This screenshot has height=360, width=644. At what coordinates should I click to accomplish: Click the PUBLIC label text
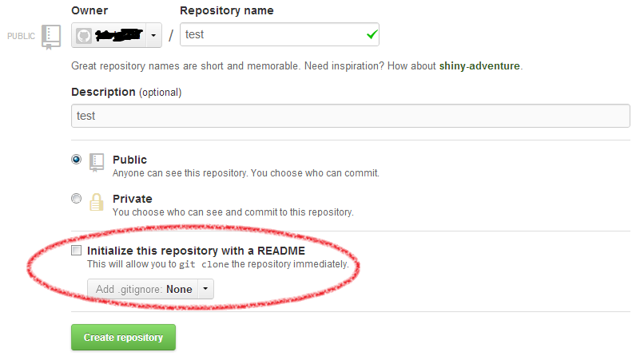21,36
